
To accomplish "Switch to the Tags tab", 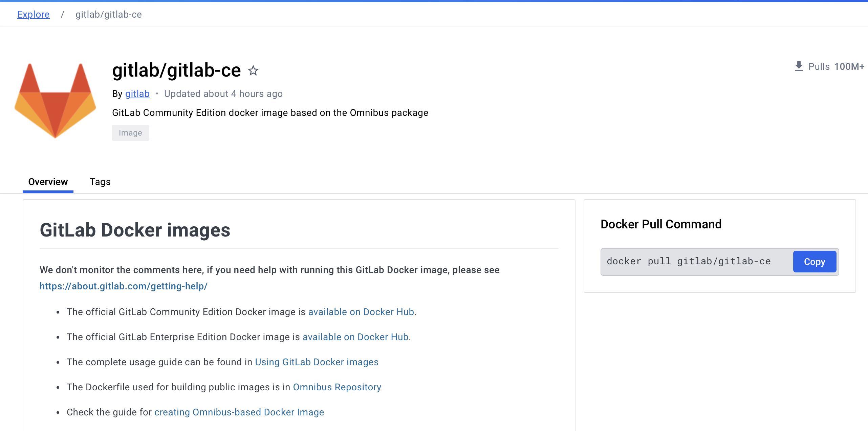I will point(100,182).
